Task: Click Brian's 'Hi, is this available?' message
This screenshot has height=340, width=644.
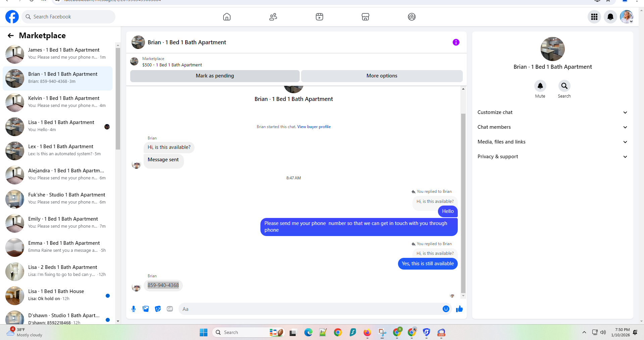Action: click(169, 147)
